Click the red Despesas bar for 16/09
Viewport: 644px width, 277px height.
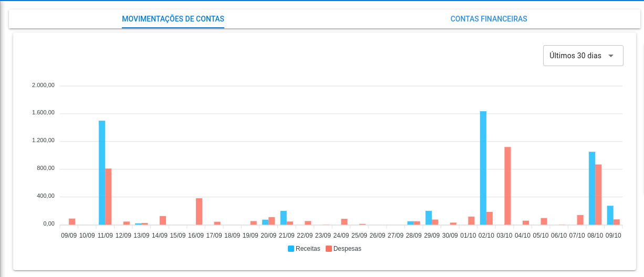point(199,211)
